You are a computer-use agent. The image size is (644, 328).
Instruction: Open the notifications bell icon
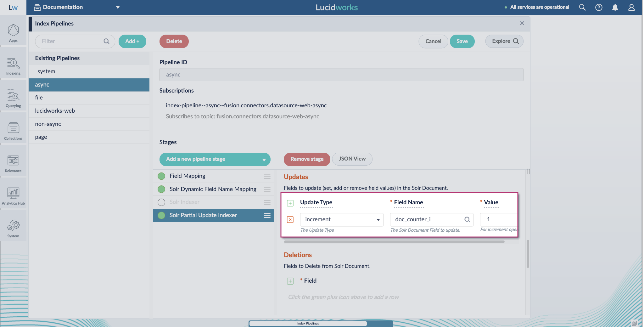[x=615, y=7]
